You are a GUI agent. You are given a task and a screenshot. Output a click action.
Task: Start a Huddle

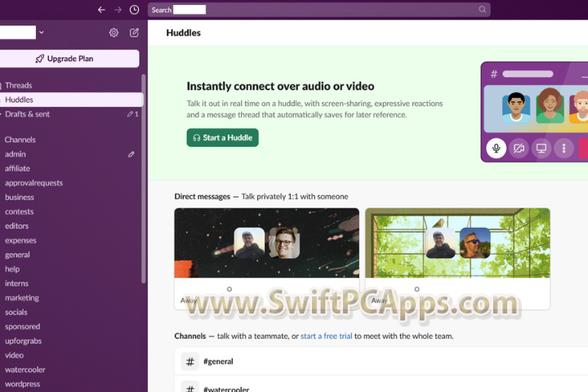coord(223,138)
